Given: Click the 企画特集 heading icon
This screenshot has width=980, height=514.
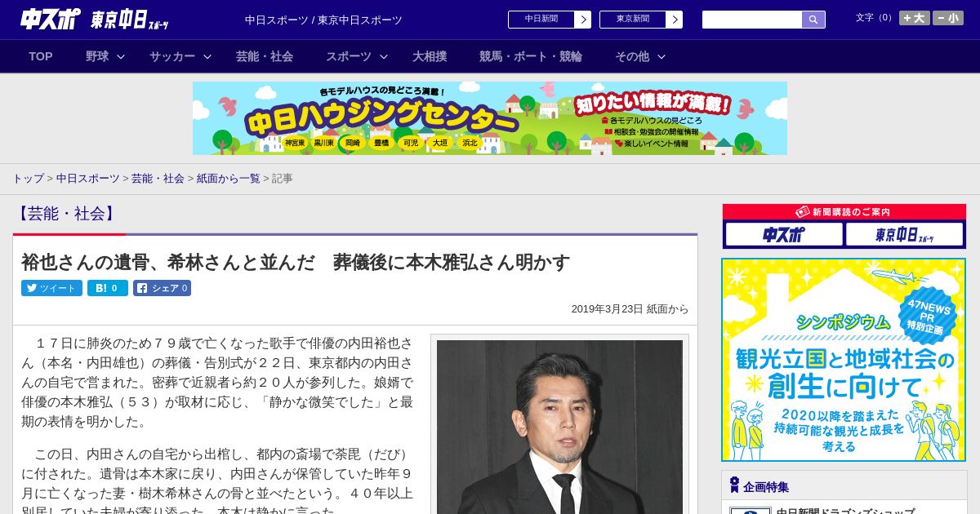Looking at the screenshot, I should pyautogui.click(x=734, y=485).
